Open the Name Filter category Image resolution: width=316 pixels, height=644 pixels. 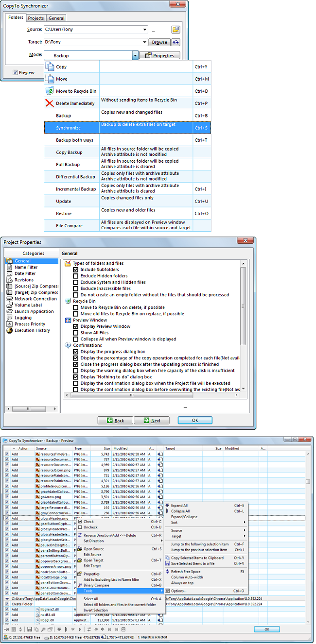pyautogui.click(x=26, y=267)
